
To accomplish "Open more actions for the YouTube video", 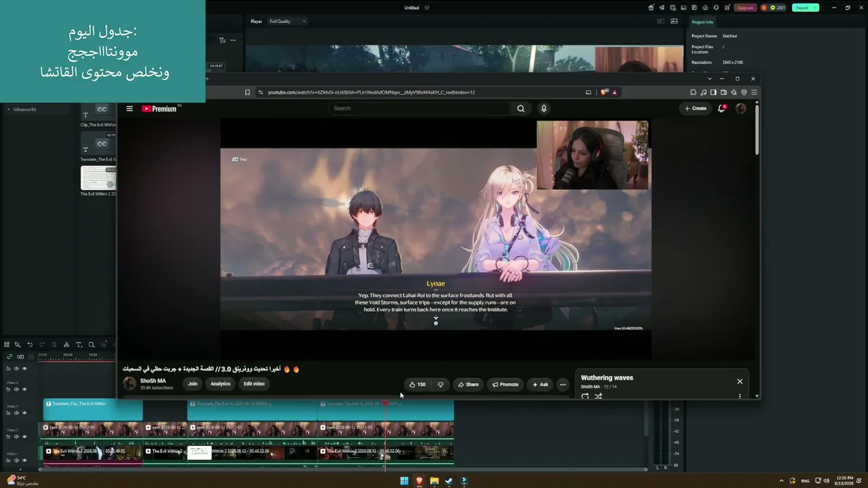I will click(x=562, y=384).
